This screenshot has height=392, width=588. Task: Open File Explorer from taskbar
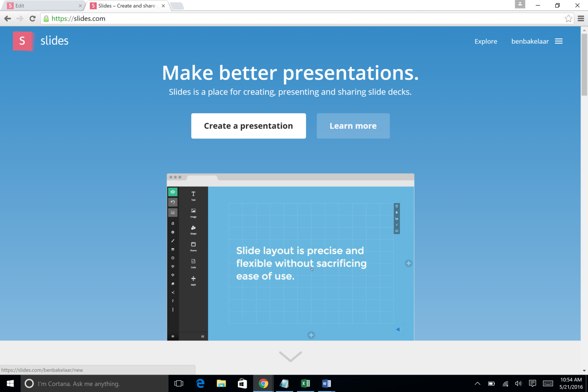coord(221,383)
